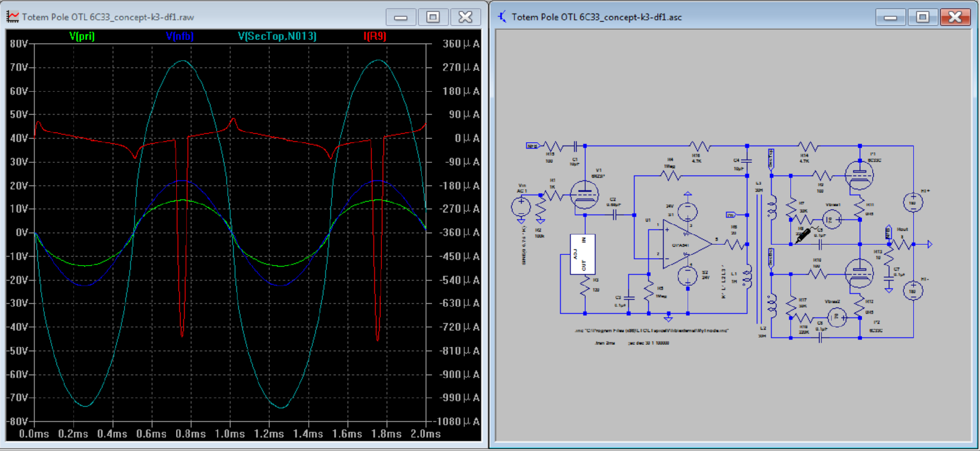This screenshot has width=980, height=451.
Task: Select capacitor C7 in the Zobel network
Action: 889,278
